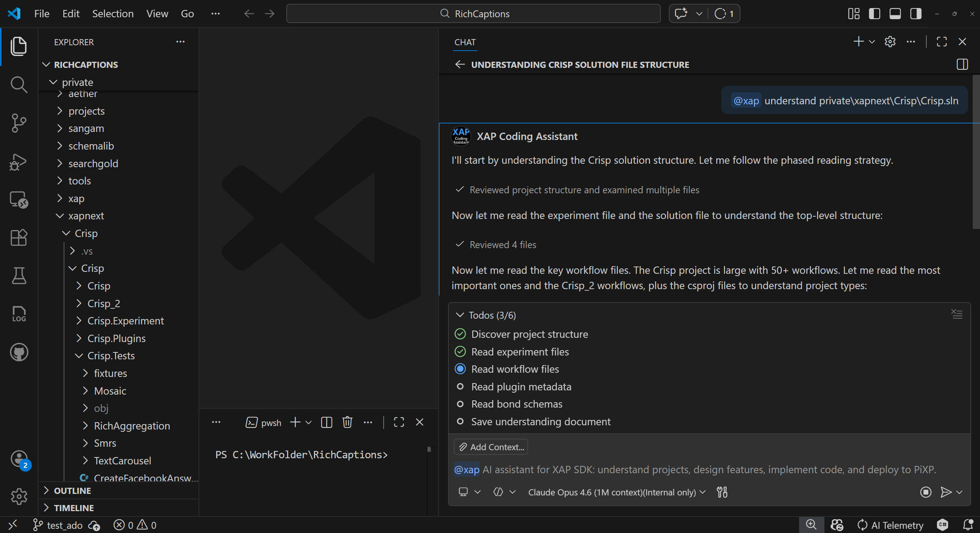Toggle the primary side bar visibility
Viewport: 980px width, 533px height.
[x=874, y=14]
